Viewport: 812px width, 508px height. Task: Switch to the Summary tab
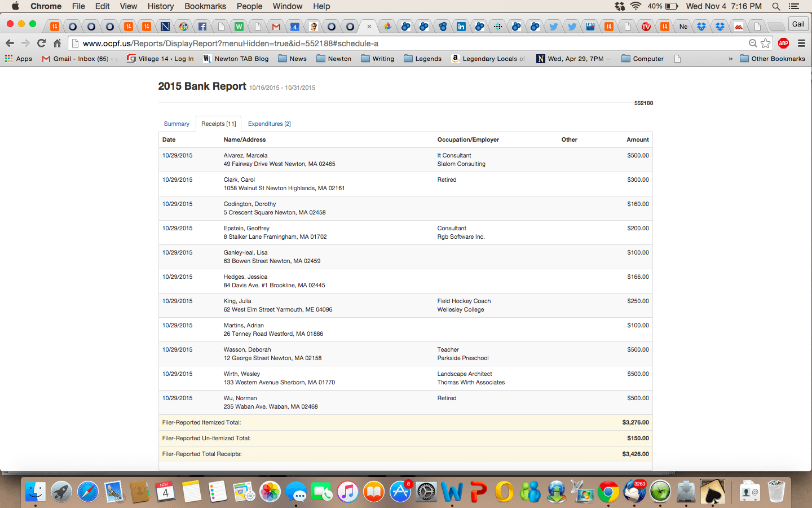176,124
